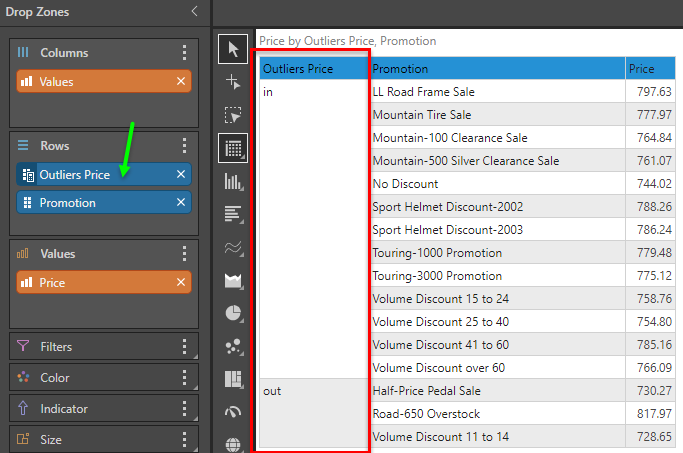Choose the treemap visualization

coord(234,380)
